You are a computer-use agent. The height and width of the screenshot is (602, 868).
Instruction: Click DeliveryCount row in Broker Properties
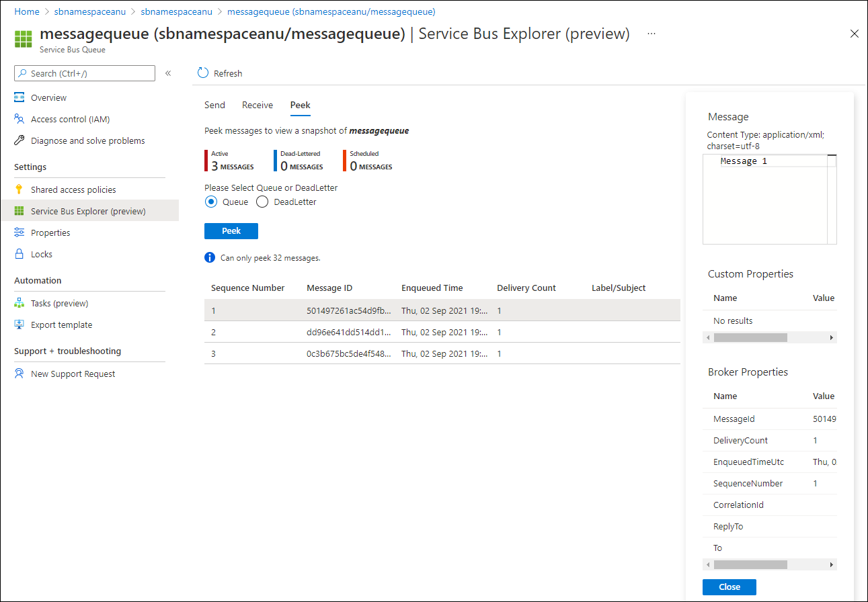tap(770, 440)
